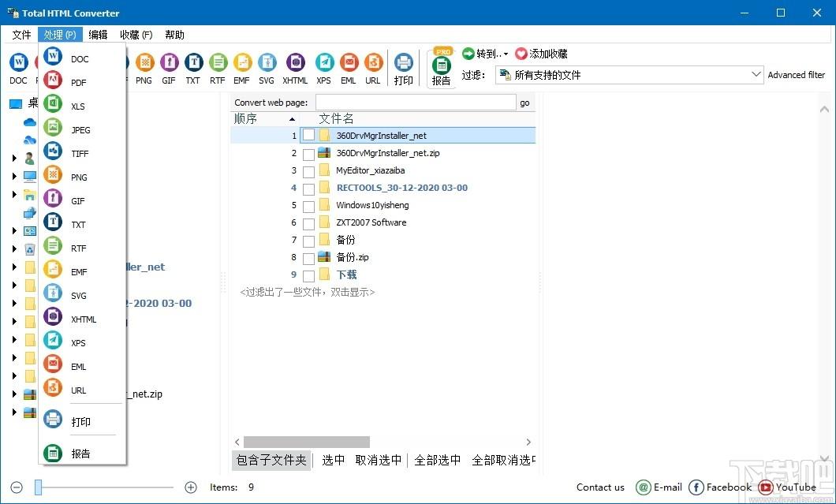Click the GIF toolbar icon
The width and height of the screenshot is (836, 504).
click(169, 69)
